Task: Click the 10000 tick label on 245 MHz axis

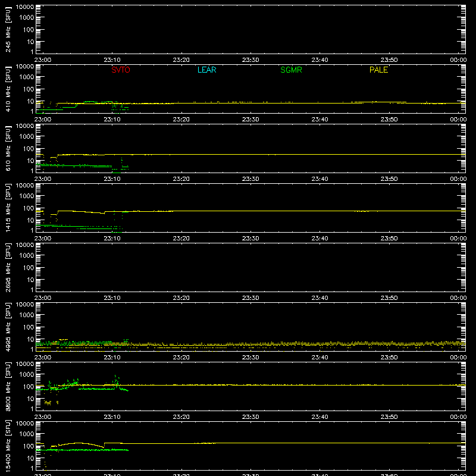Action: pos(25,7)
